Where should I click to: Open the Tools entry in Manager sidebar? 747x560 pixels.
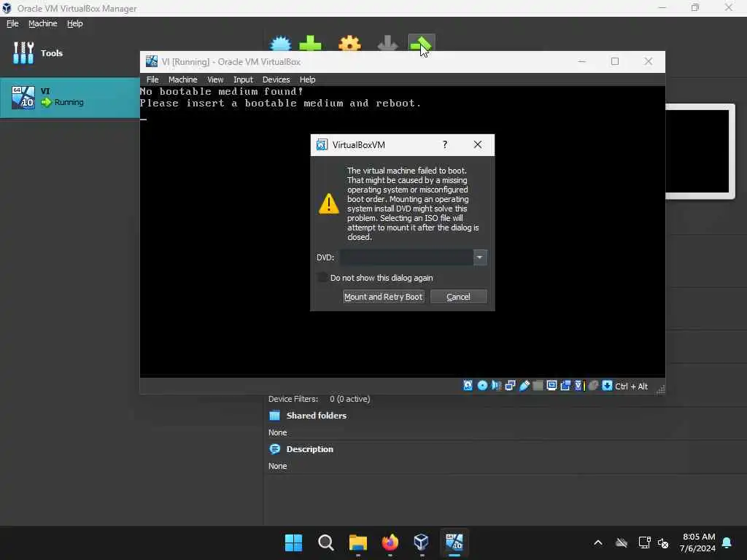[x=38, y=52]
